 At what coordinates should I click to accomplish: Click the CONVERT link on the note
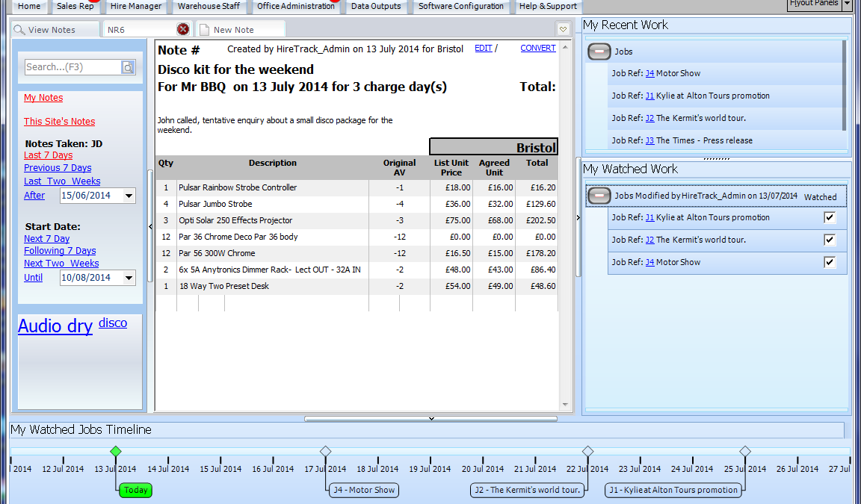[537, 48]
